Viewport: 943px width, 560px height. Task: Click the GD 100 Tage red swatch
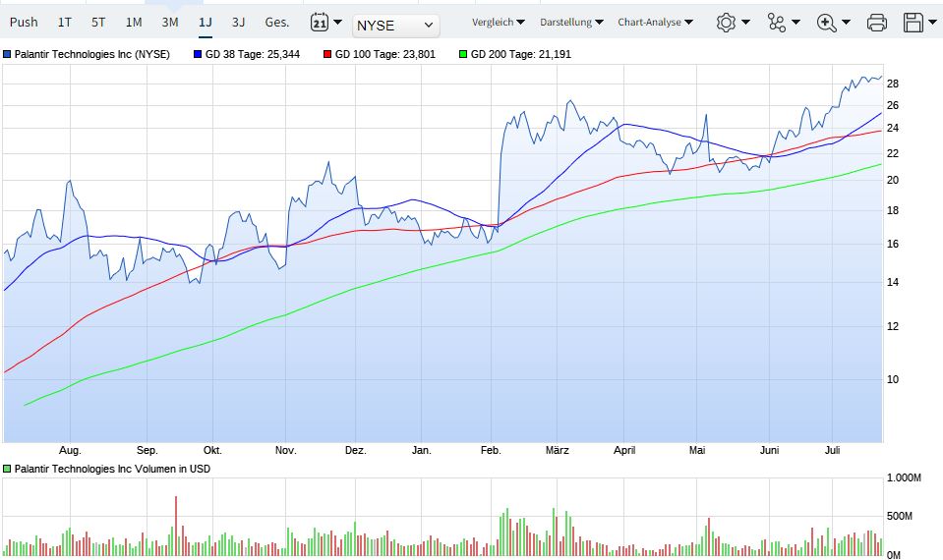click(327, 54)
